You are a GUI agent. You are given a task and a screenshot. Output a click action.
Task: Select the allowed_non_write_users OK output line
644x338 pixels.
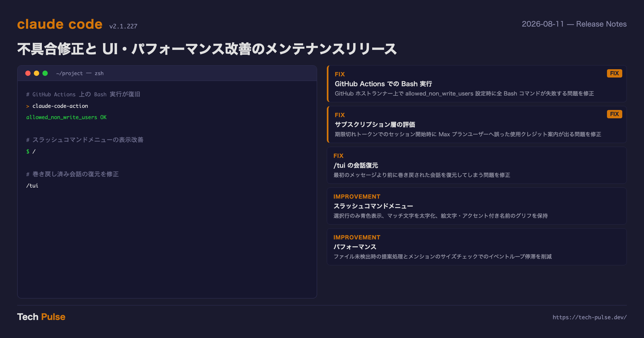pos(66,117)
